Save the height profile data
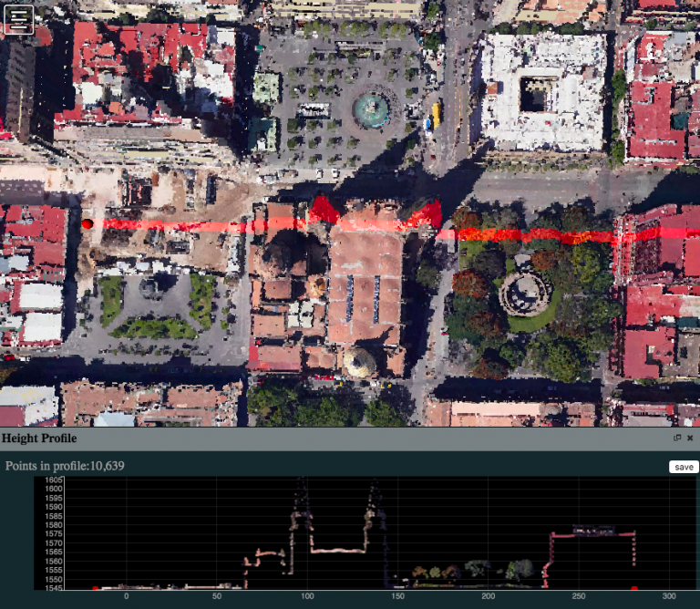The image size is (700, 609). tap(684, 467)
